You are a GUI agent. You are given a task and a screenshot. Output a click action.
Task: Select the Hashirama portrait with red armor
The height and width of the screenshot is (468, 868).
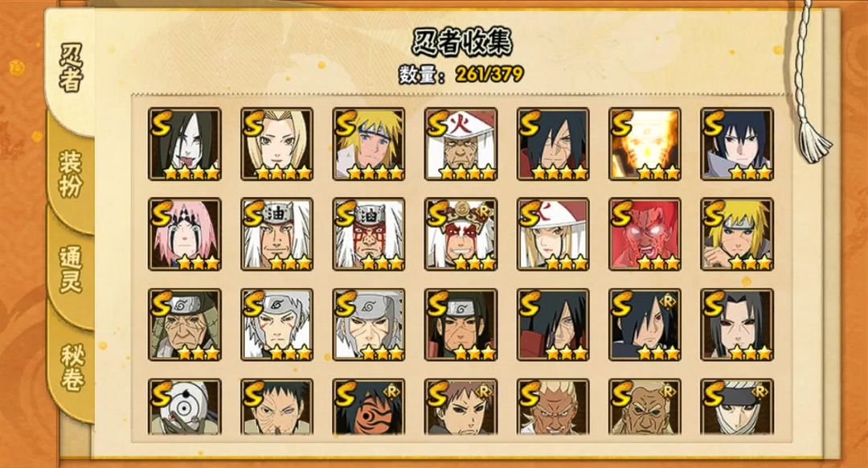461,325
